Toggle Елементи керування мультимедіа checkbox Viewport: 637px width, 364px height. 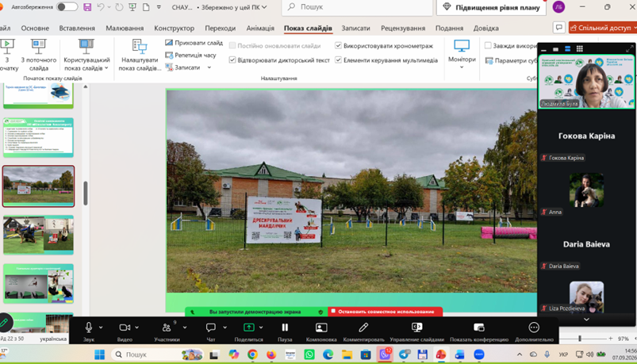point(338,60)
